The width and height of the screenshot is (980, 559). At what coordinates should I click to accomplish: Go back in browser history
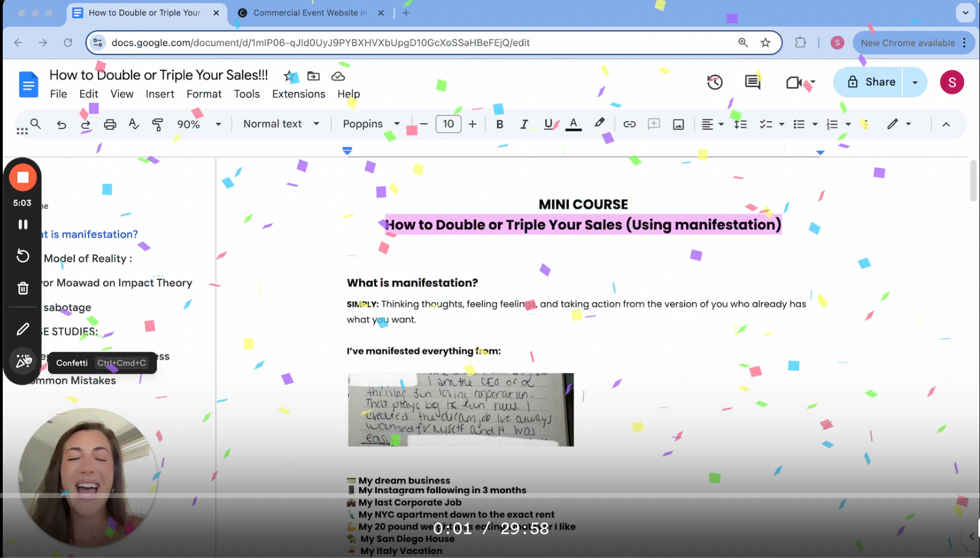pyautogui.click(x=18, y=43)
